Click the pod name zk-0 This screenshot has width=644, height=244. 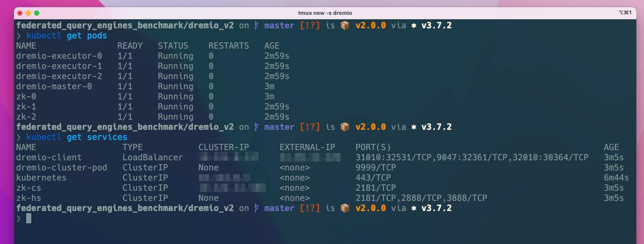pos(26,96)
